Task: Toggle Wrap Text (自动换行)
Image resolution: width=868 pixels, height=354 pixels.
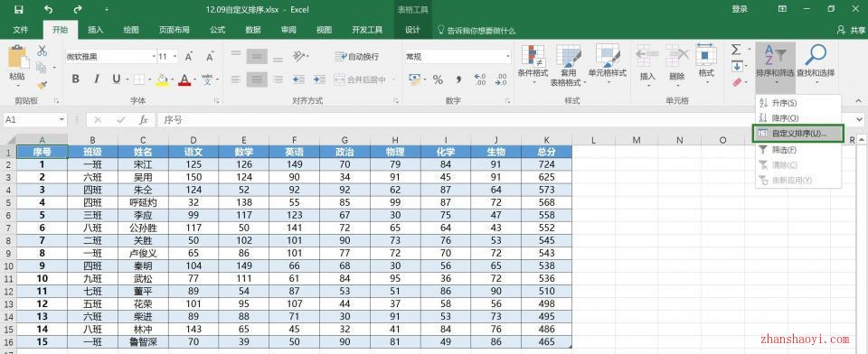Action: click(x=357, y=56)
